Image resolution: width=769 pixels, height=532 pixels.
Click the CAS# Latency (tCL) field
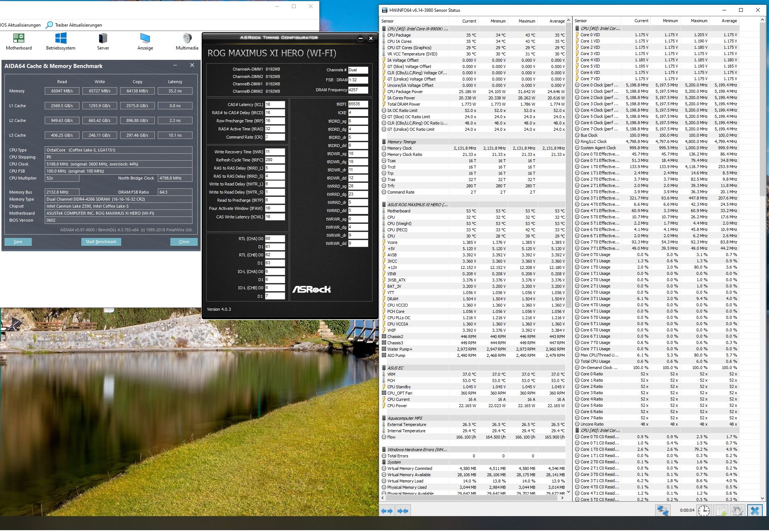tap(275, 105)
